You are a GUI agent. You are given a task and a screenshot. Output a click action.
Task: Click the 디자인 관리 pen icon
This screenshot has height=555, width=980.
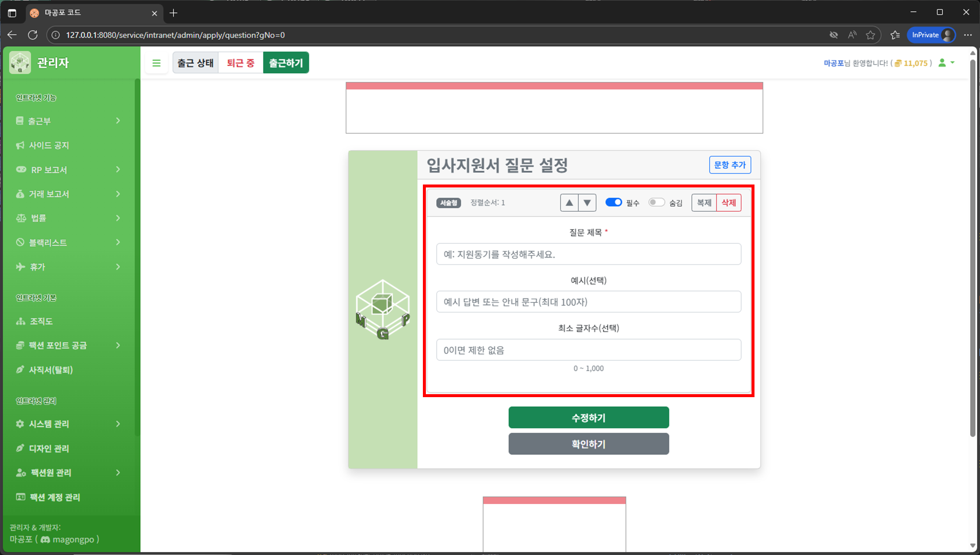(20, 448)
